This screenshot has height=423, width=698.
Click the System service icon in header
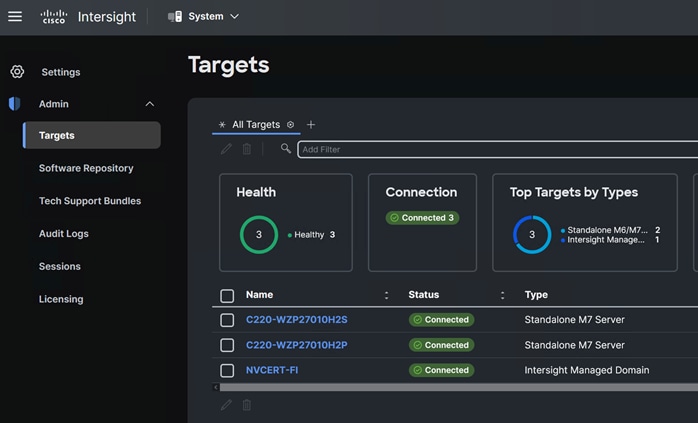175,17
